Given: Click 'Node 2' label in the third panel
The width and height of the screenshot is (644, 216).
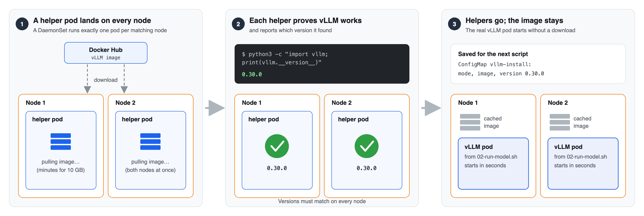Looking at the screenshot, I should point(558,103).
